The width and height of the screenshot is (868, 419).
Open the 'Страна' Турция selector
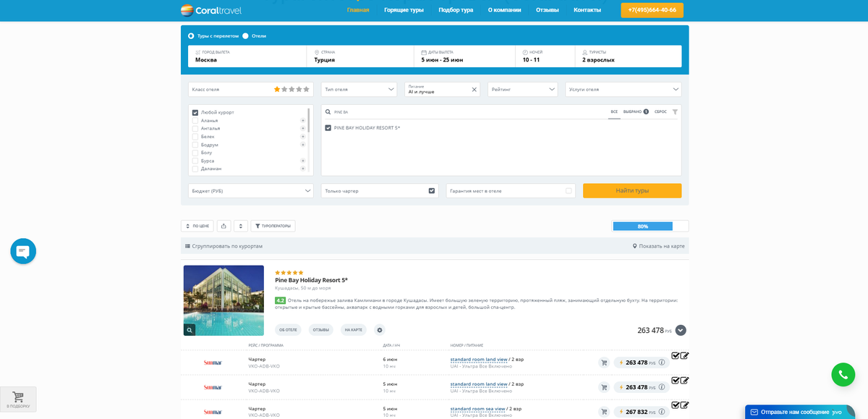point(360,56)
